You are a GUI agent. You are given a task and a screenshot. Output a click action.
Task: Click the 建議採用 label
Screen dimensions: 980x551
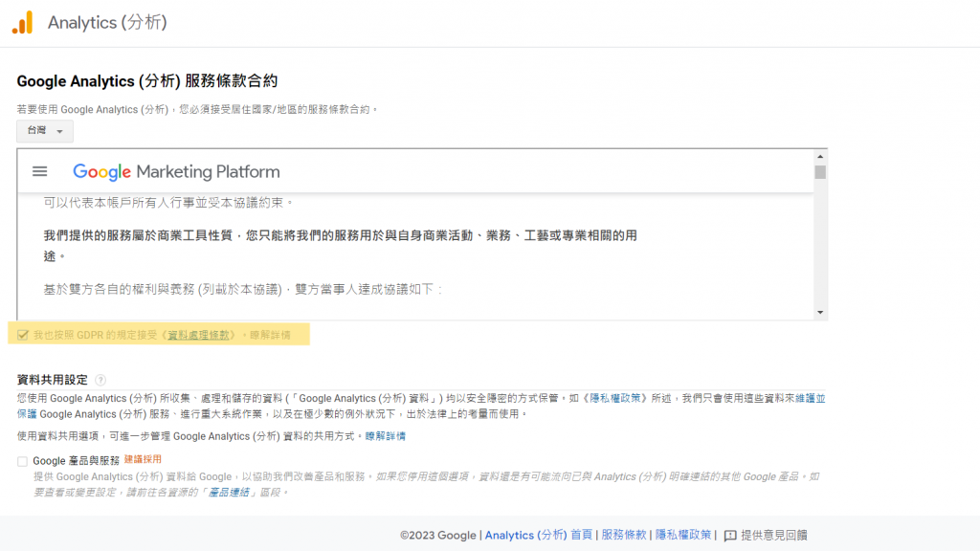[143, 459]
